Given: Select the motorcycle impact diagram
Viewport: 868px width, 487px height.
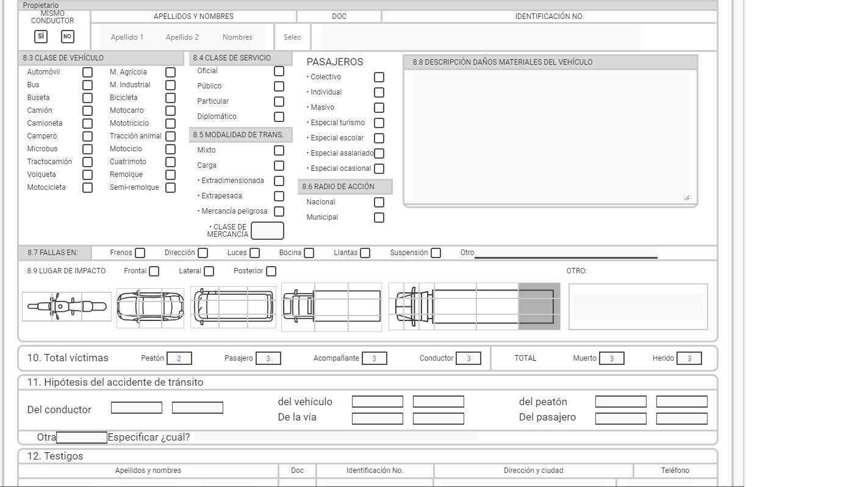Looking at the screenshot, I should (67, 306).
